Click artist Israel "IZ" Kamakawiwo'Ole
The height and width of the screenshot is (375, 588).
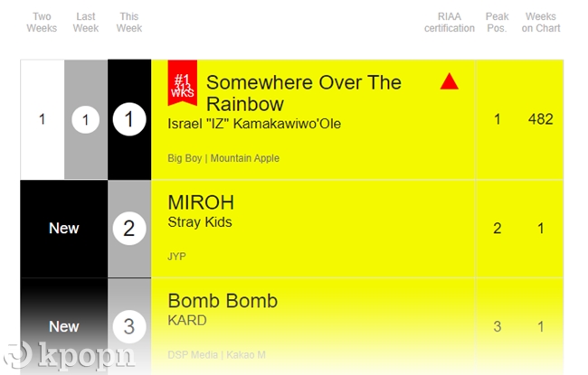pos(254,124)
